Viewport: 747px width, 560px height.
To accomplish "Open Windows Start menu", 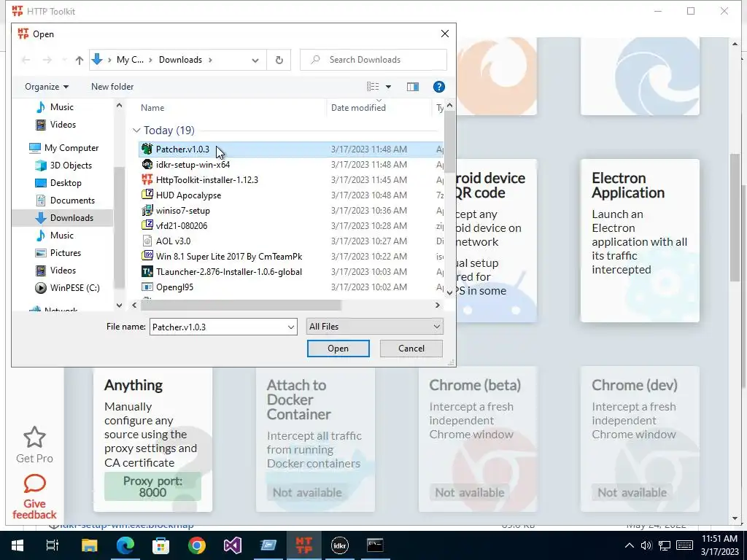I will tap(18, 545).
